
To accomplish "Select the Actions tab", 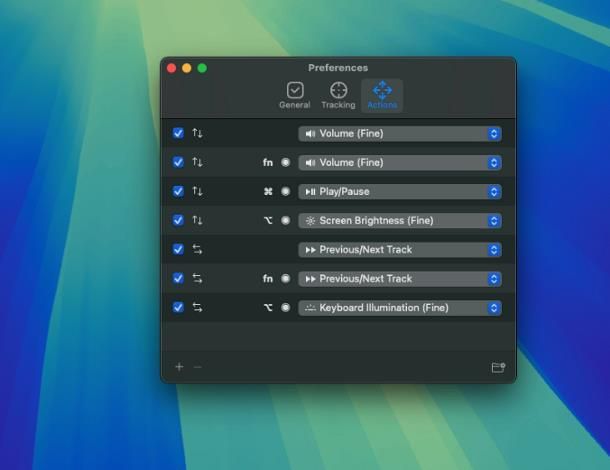I will click(382, 96).
